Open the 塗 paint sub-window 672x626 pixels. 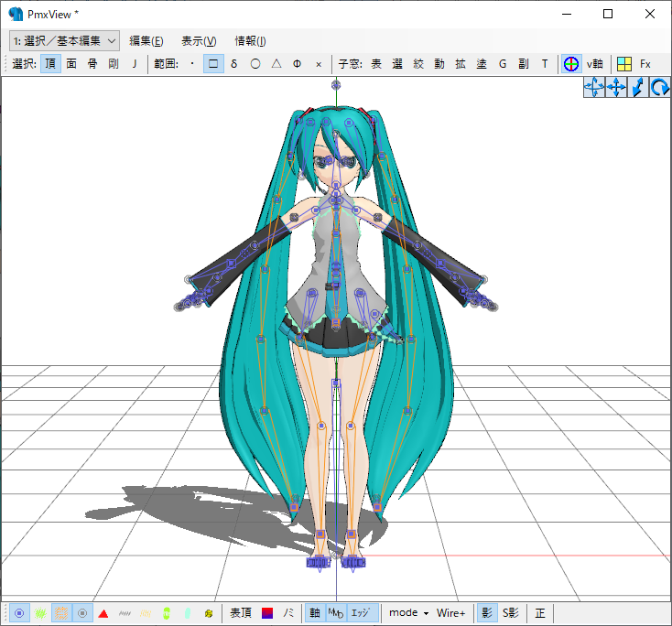(x=482, y=64)
